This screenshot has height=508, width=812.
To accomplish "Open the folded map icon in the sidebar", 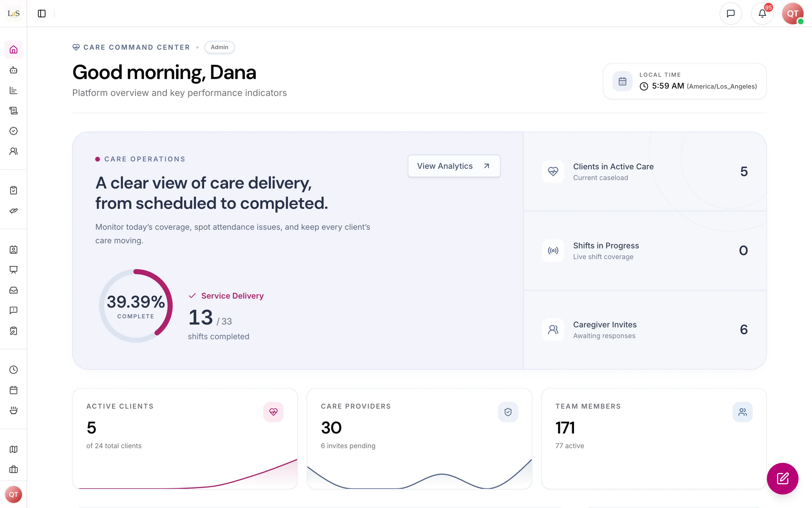I will (x=14, y=449).
